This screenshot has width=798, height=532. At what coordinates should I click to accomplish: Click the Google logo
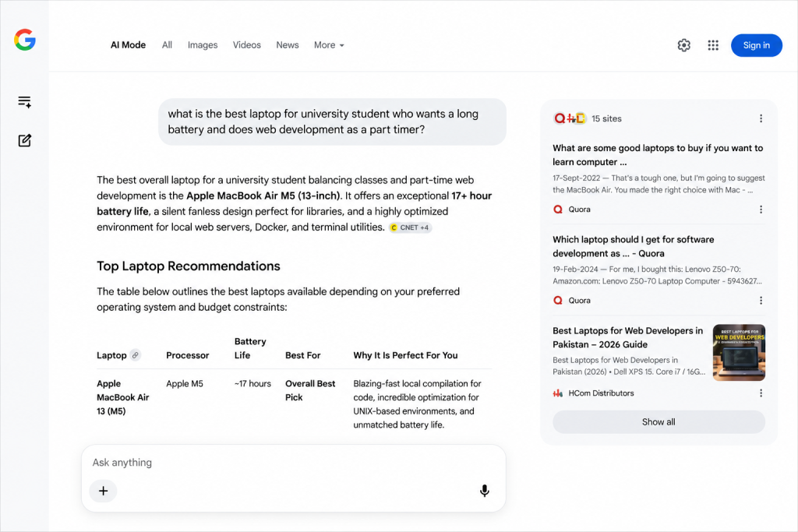point(24,40)
